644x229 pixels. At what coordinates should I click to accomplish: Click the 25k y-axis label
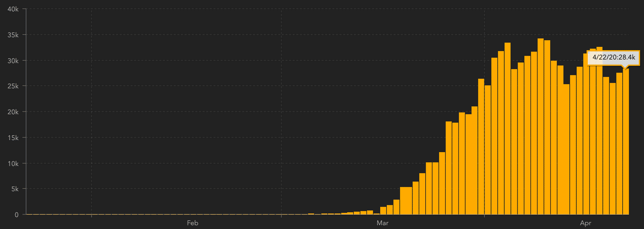(12, 86)
